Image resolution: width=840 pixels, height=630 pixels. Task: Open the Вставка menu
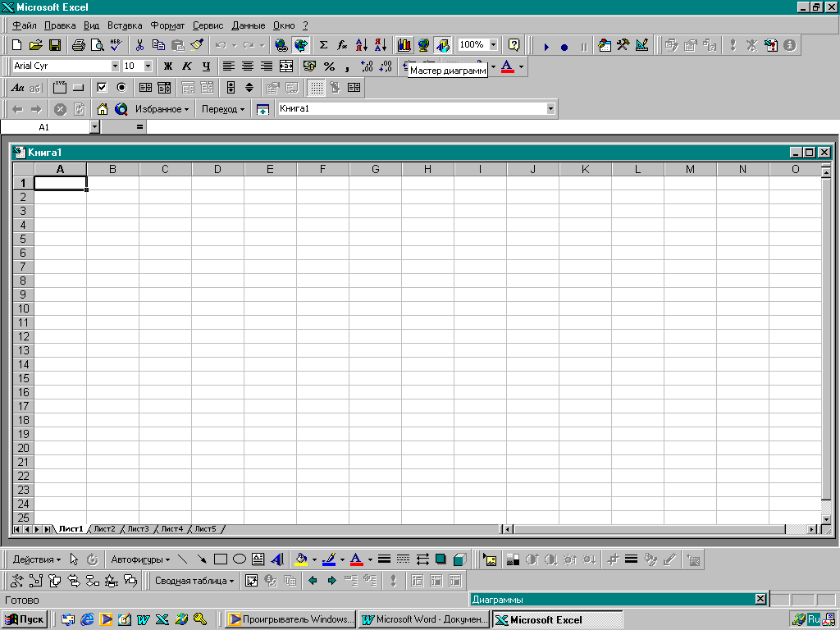coord(125,25)
